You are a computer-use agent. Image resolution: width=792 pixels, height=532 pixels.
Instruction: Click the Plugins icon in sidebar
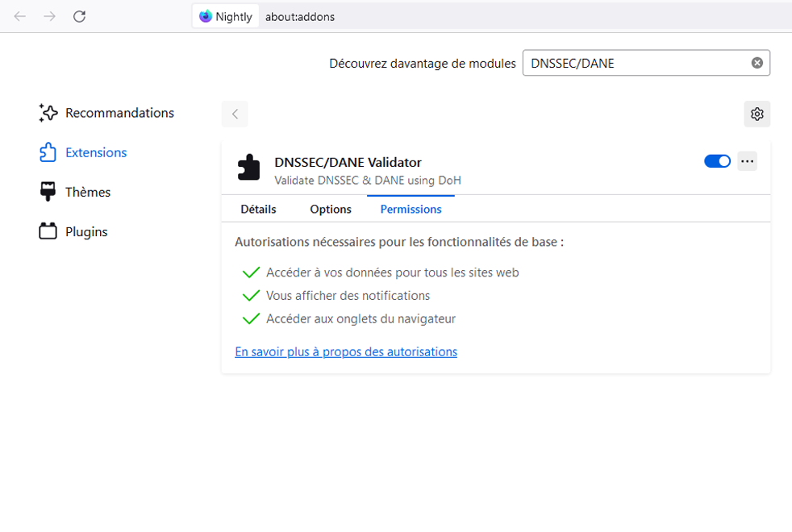[48, 231]
